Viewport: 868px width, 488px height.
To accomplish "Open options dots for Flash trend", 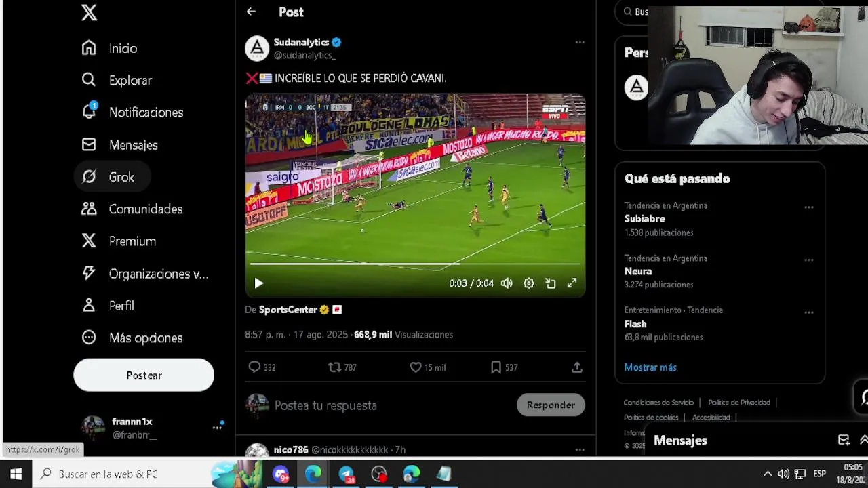I will point(809,312).
